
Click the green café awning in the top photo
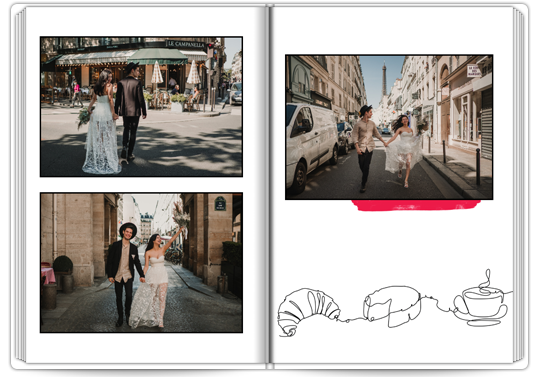click(x=158, y=56)
